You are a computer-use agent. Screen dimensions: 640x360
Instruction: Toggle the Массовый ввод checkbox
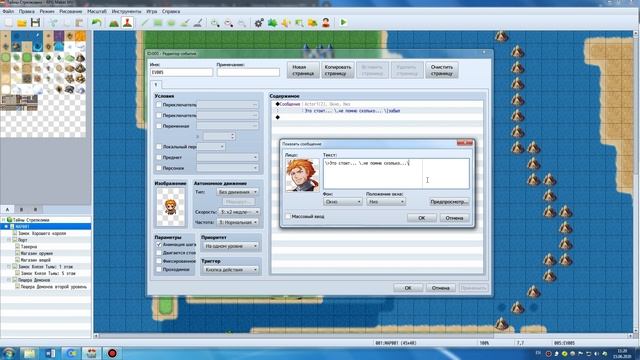288,216
